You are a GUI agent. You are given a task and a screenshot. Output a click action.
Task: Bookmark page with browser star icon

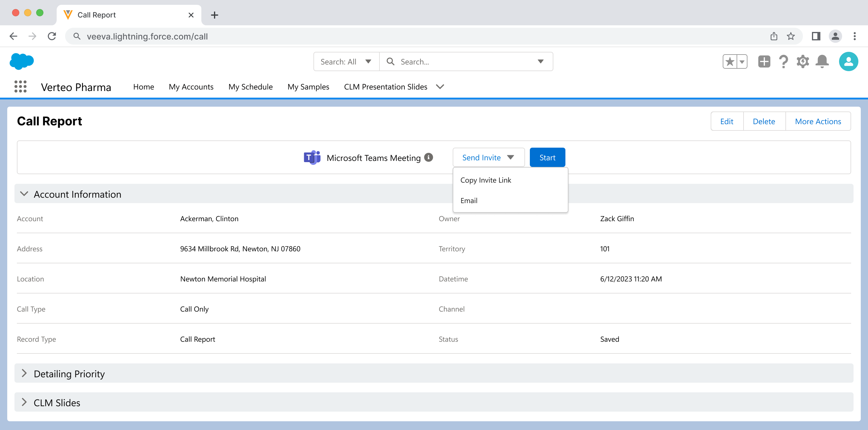click(791, 36)
